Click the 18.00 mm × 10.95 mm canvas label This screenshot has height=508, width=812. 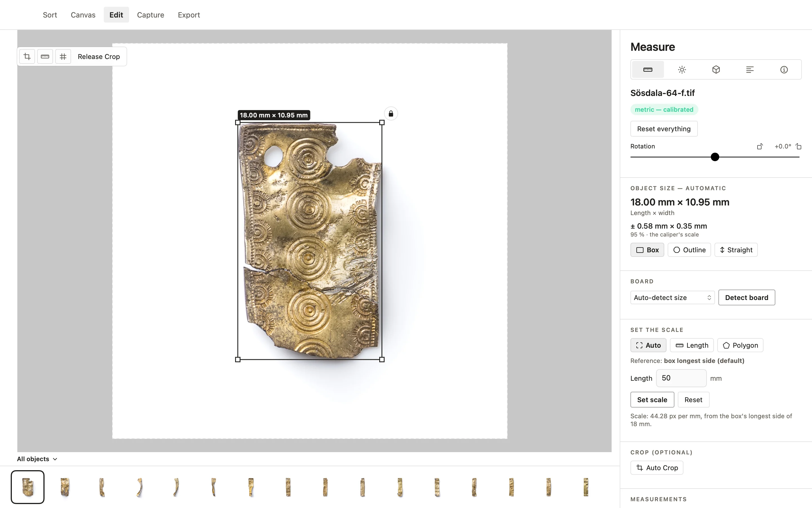pyautogui.click(x=274, y=115)
